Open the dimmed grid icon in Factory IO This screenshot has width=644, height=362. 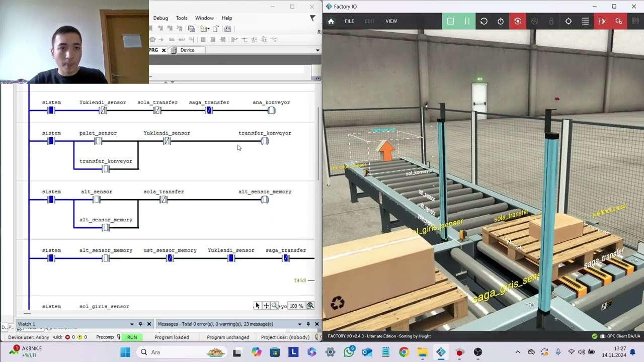(635, 21)
